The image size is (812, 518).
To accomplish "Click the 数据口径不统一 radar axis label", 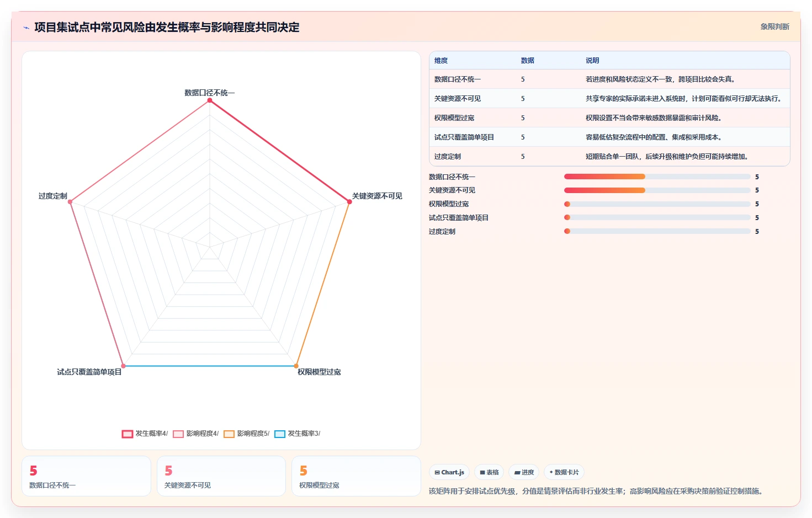I will pos(210,93).
